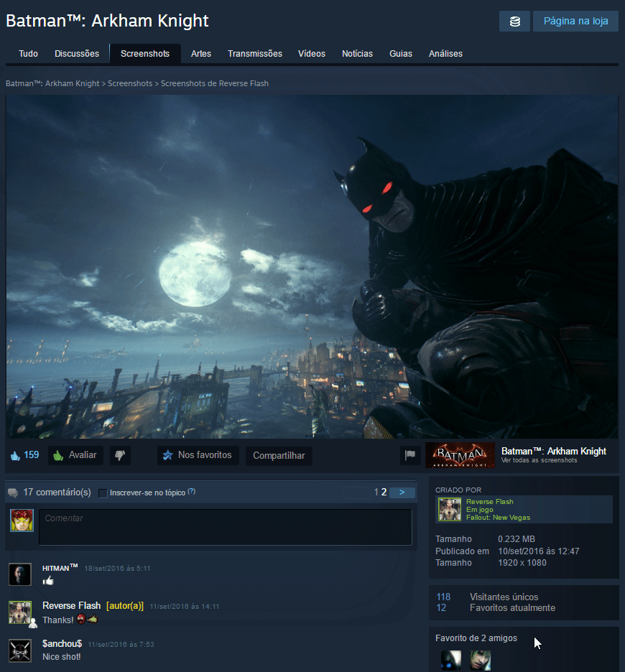This screenshot has height=672, width=625.
Task: Switch to the Tudo tab
Action: tap(28, 54)
